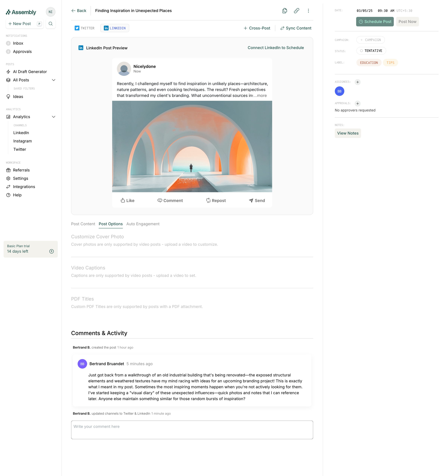
Task: Click the BB assignee avatar
Action: [x=339, y=91]
